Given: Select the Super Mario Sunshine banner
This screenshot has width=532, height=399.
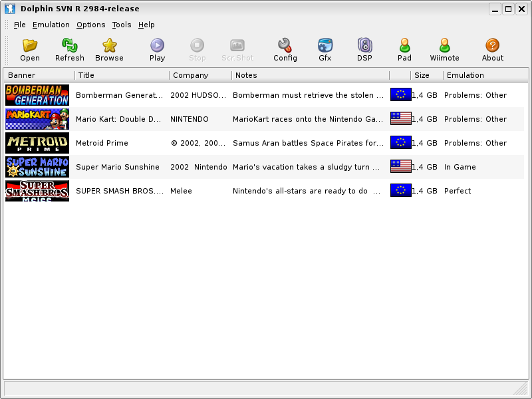Looking at the screenshot, I should pos(37,167).
